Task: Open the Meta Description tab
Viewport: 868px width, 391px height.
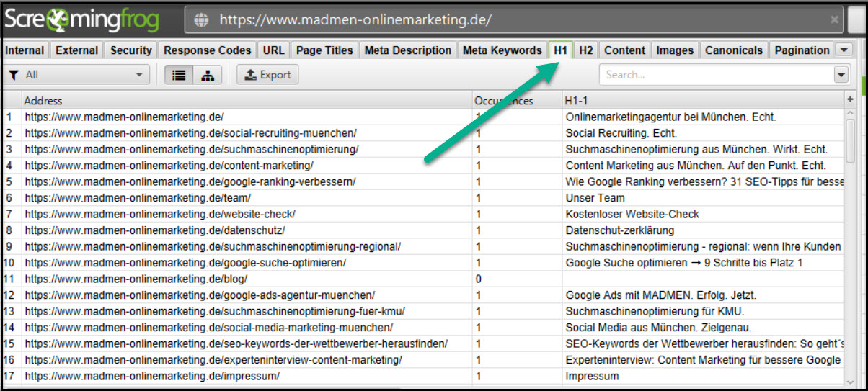Action: (x=408, y=50)
